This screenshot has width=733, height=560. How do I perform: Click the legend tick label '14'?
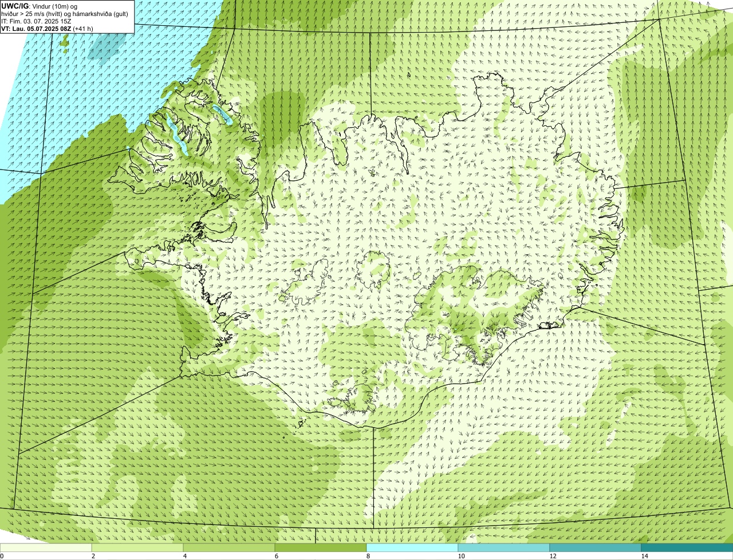coord(644,556)
